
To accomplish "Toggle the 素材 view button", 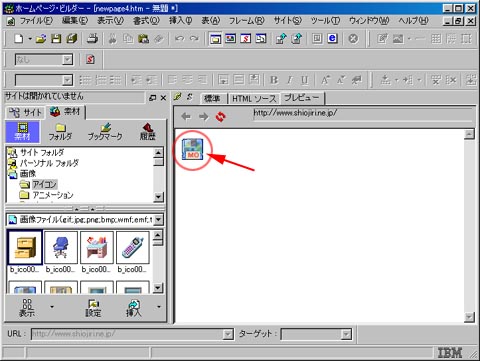I will (x=22, y=132).
